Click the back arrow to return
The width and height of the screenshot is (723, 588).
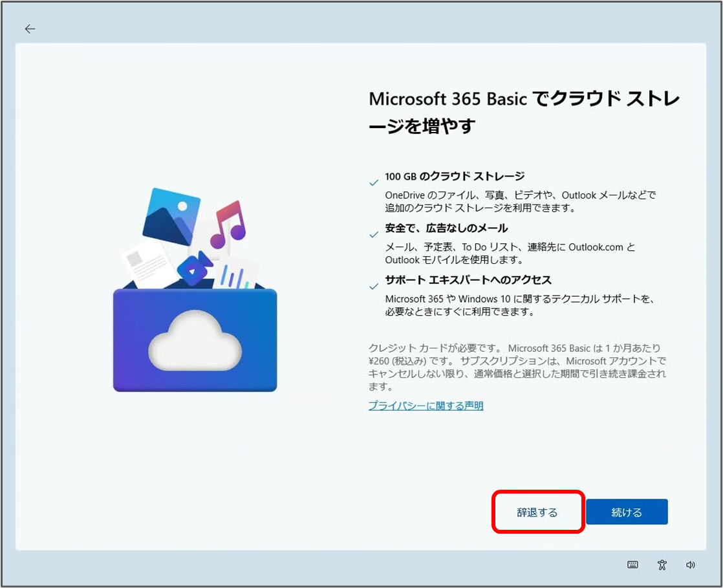30,28
